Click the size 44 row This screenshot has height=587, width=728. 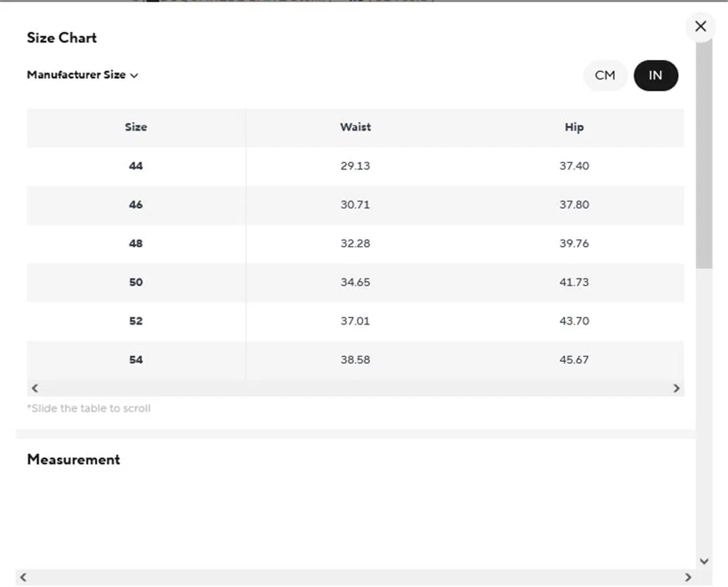pos(355,166)
